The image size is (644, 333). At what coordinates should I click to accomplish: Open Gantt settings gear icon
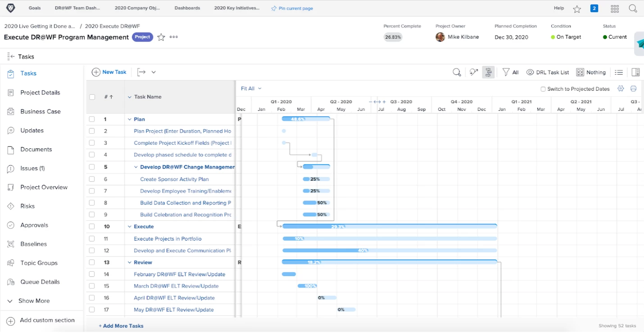(x=621, y=89)
